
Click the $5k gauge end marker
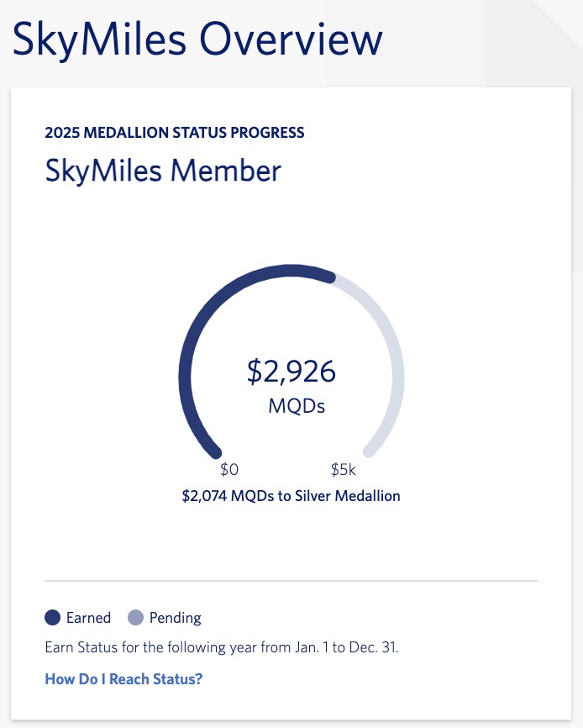coord(343,469)
